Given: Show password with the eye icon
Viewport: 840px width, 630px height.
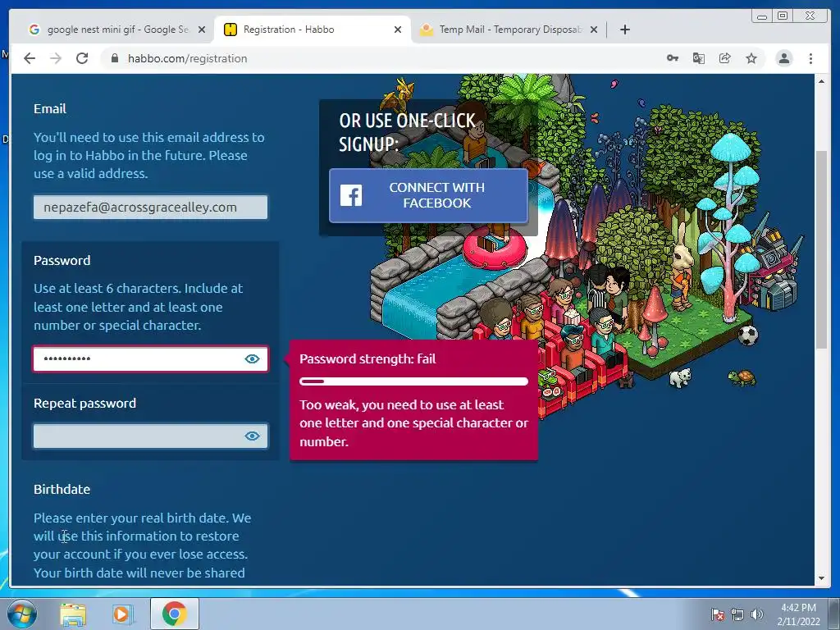Looking at the screenshot, I should (x=253, y=359).
